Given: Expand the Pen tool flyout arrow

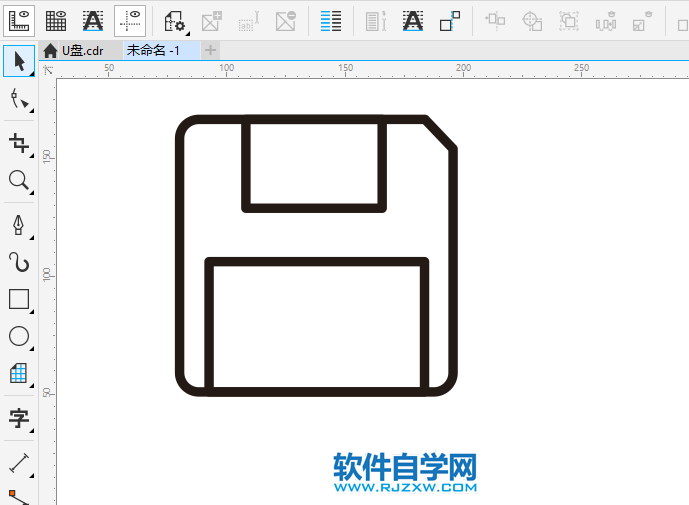Looking at the screenshot, I should [x=32, y=238].
